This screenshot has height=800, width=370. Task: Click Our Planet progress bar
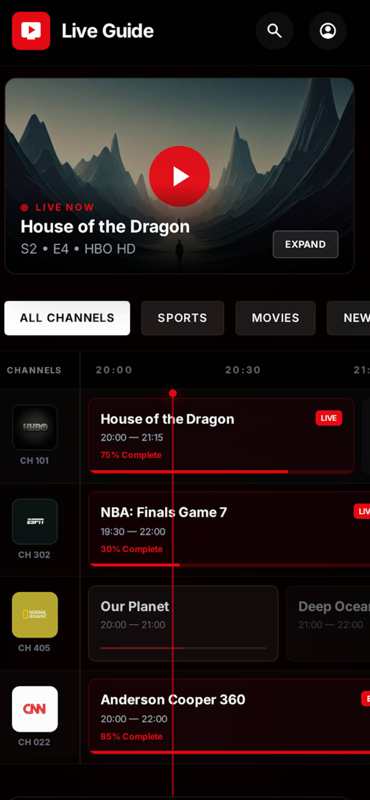183,648
